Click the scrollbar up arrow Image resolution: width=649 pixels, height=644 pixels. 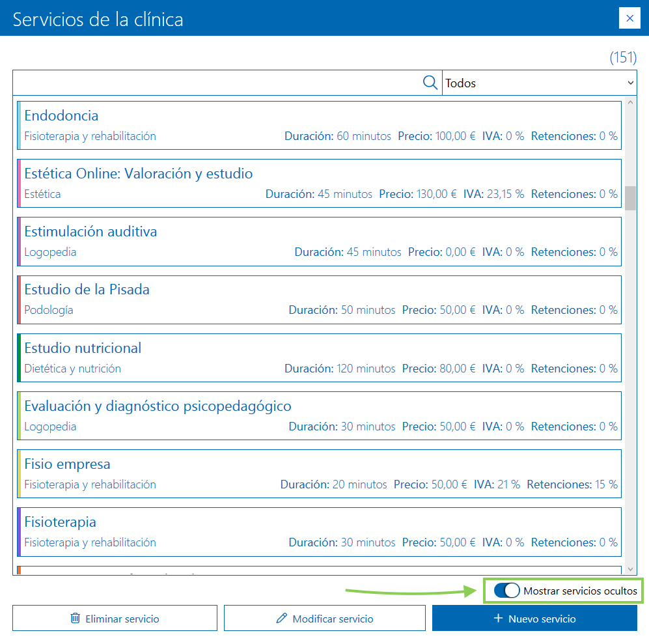click(630, 103)
